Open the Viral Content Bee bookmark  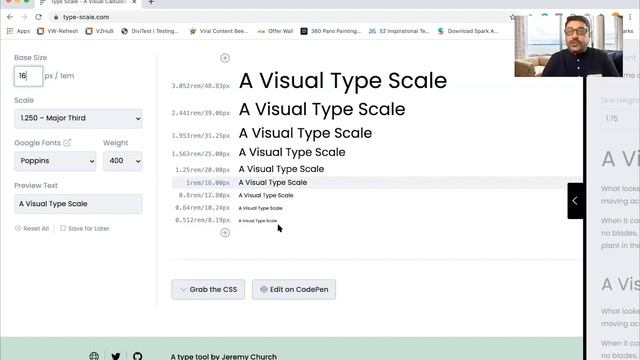point(219,31)
